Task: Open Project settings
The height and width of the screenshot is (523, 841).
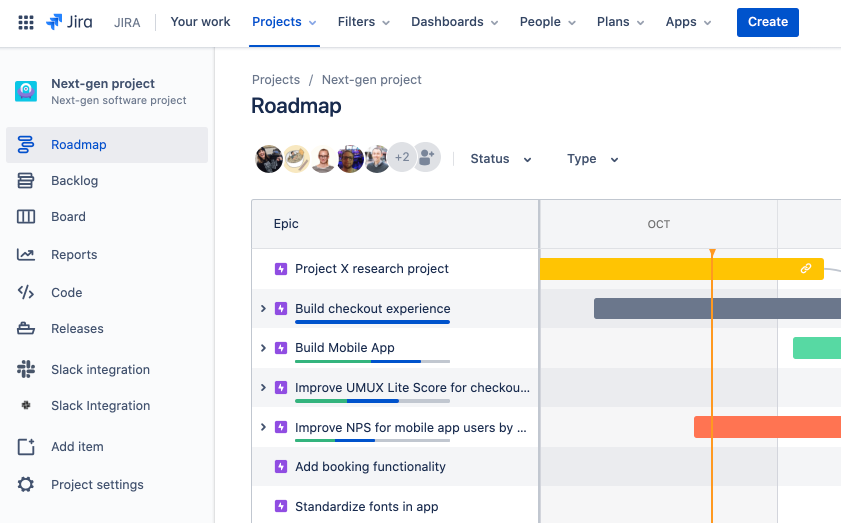Action: click(x=97, y=485)
